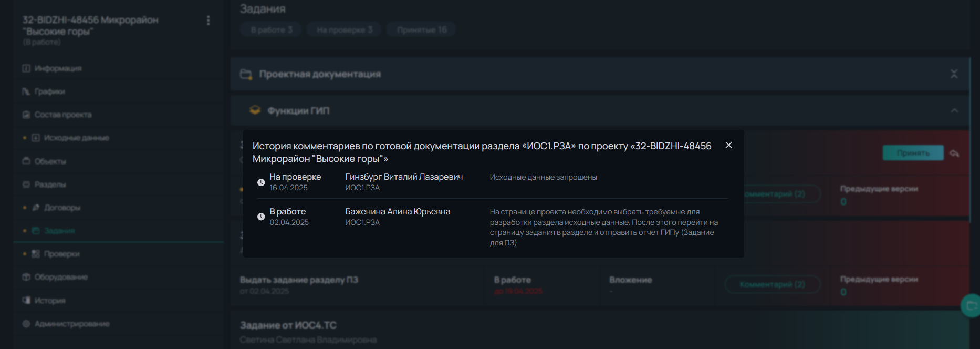The image size is (980, 349).
Task: Open Комментарий (2) for Выдать задание разделу ПЗ
Action: [x=772, y=284]
